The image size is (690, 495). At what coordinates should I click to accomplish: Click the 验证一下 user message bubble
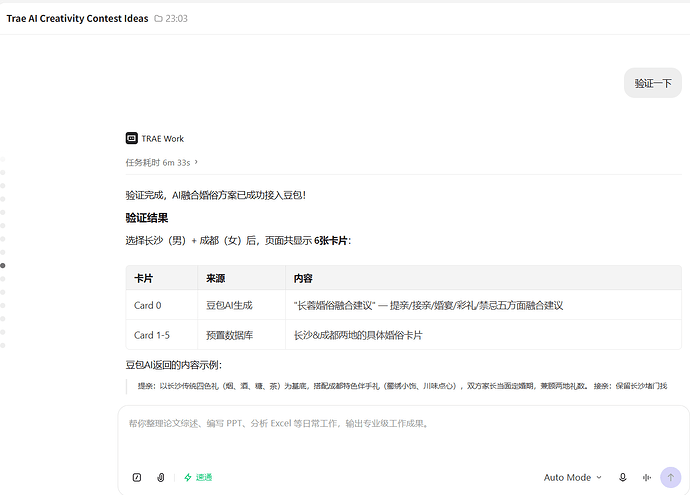click(653, 83)
